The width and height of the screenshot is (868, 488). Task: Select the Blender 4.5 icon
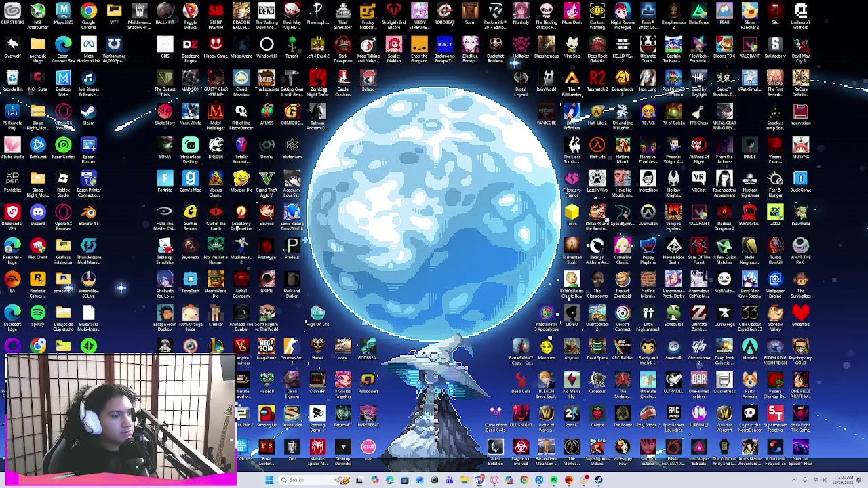(89, 216)
